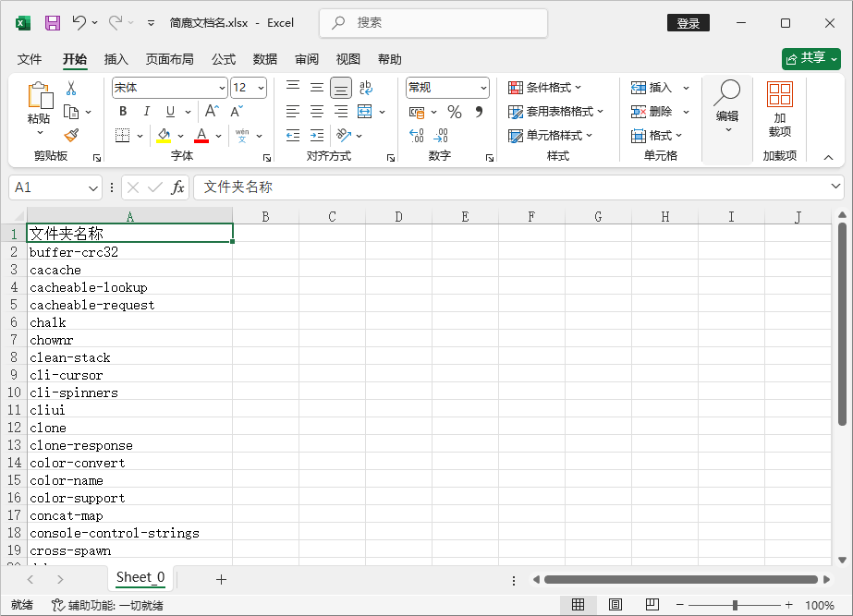Open the Add-ins (加载项) button
The width and height of the screenshot is (853, 616).
(x=779, y=110)
